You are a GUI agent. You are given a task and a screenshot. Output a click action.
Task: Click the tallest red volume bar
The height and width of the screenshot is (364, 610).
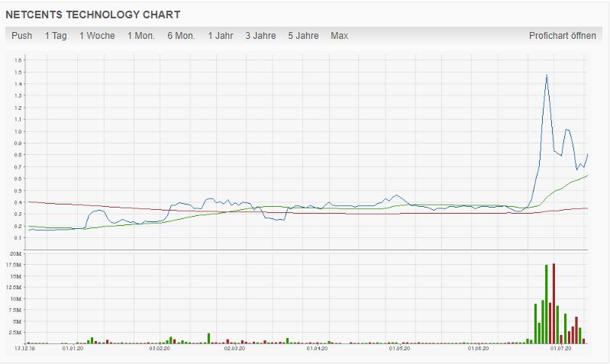point(554,304)
